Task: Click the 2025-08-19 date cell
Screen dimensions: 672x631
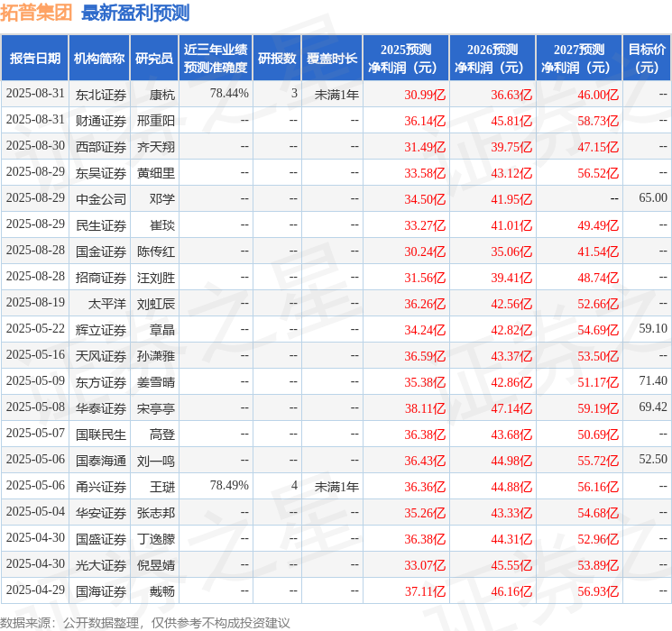Action: click(x=35, y=303)
